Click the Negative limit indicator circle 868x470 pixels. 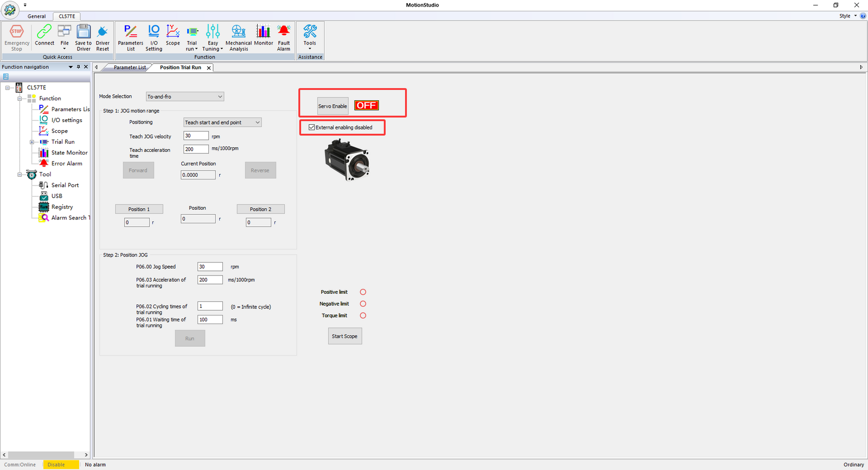[363, 304]
